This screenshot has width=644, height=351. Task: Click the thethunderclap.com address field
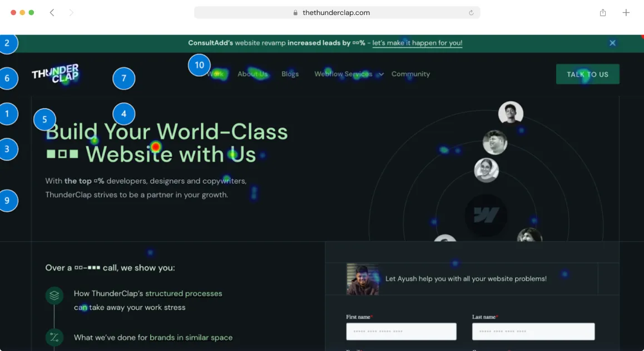click(337, 13)
